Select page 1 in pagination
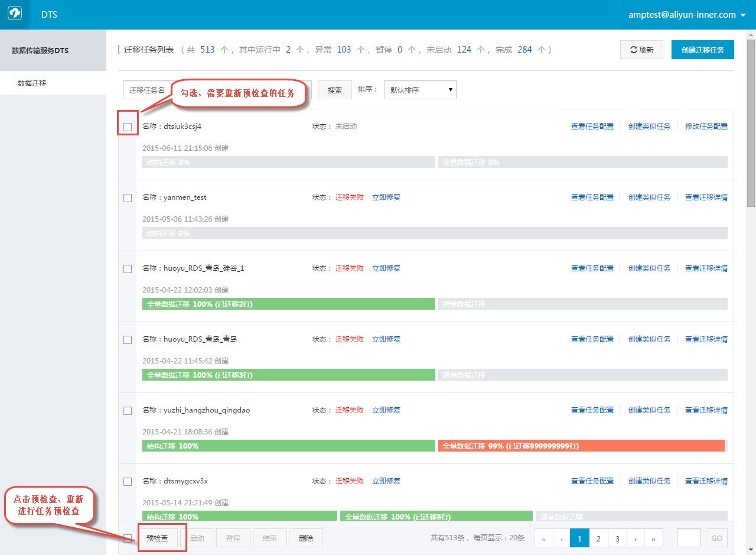The width and height of the screenshot is (756, 555). 579,538
